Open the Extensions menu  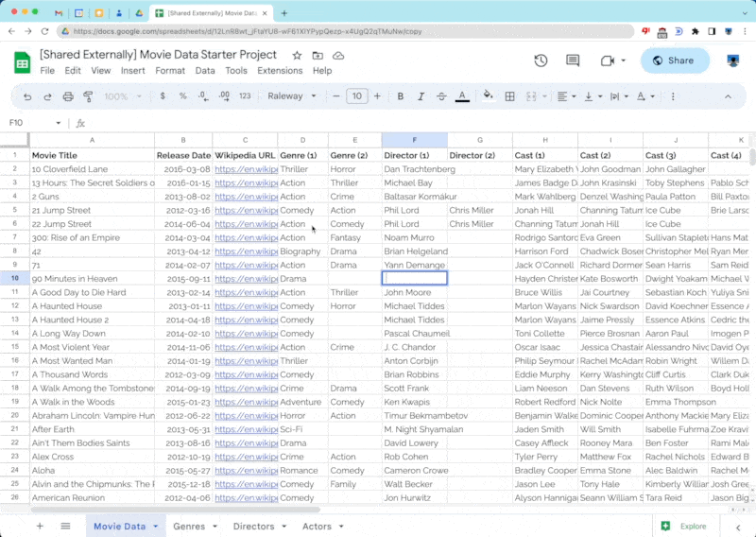[280, 71]
